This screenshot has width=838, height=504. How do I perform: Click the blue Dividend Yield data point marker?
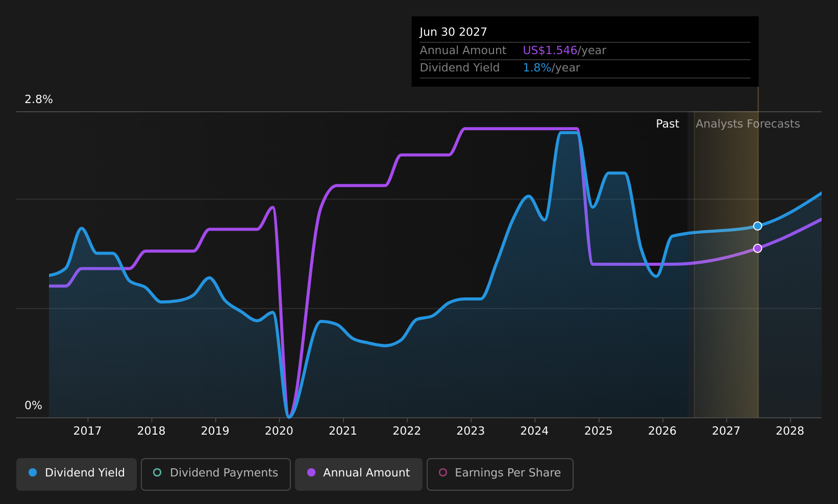tap(757, 226)
